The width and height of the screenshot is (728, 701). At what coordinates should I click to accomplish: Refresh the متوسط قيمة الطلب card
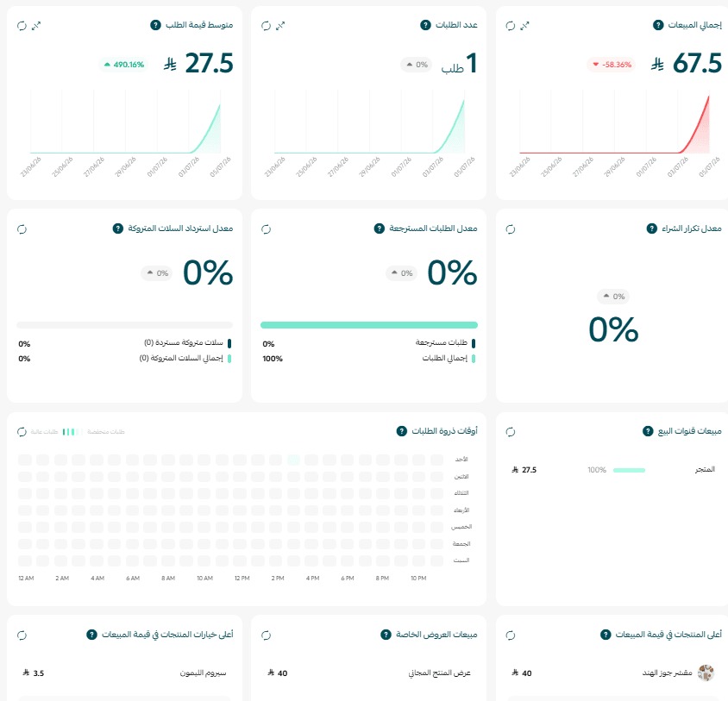tap(22, 26)
